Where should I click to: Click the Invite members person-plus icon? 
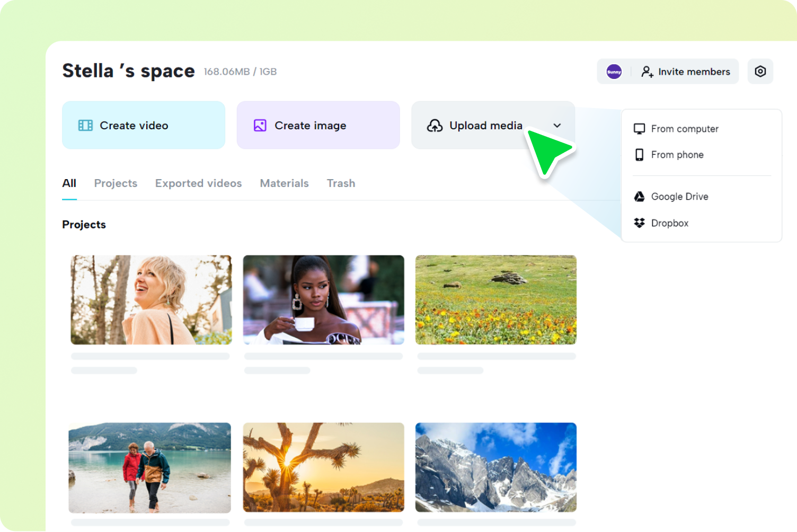[647, 72]
